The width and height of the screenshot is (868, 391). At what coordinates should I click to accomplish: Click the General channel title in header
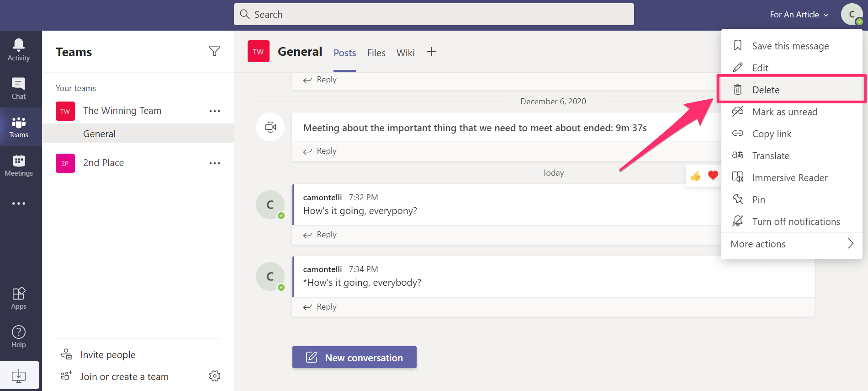(x=300, y=52)
